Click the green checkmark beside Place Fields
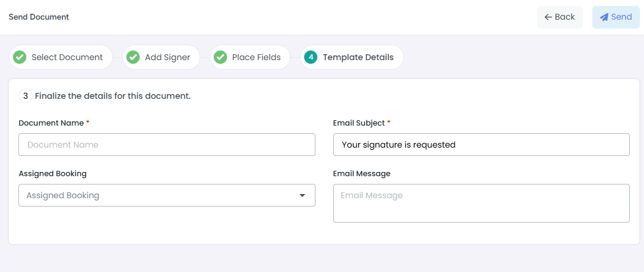Image resolution: width=644 pixels, height=272 pixels. (x=220, y=57)
